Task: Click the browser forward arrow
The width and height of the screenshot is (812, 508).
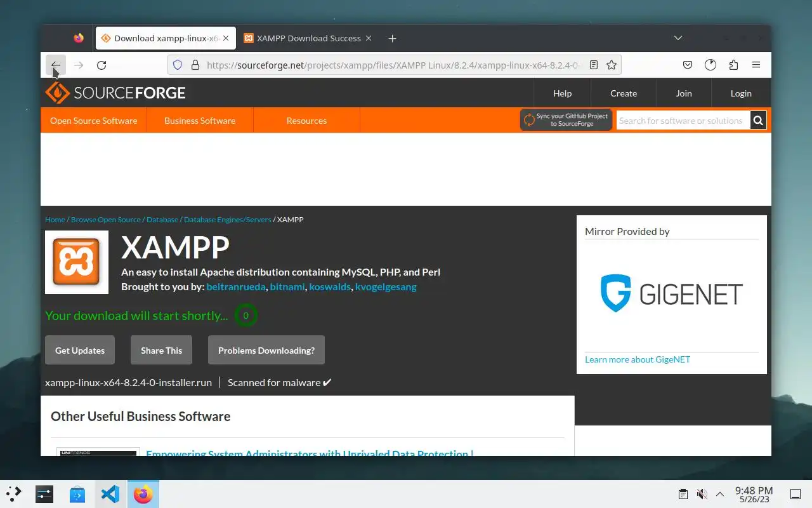Action: 79,65
